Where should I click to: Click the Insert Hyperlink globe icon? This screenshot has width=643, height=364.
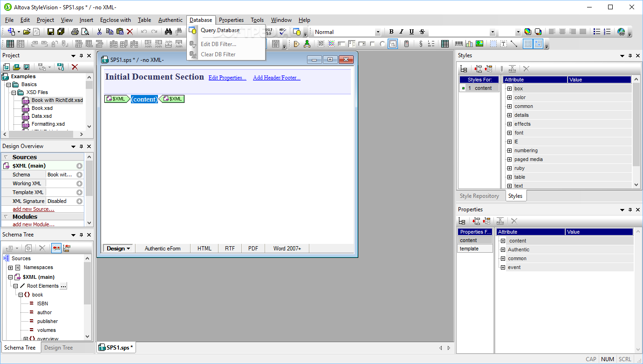(x=621, y=32)
